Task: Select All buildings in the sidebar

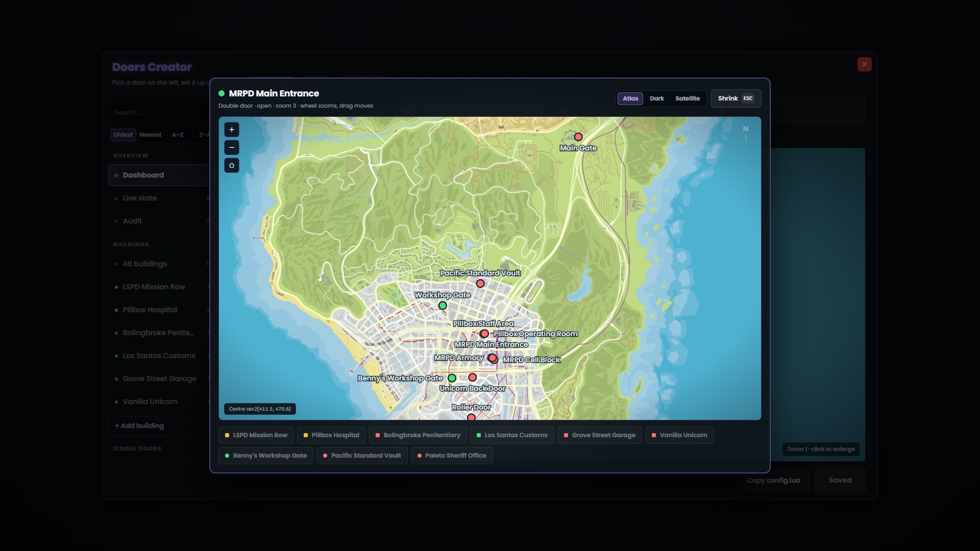Action: 159,264
